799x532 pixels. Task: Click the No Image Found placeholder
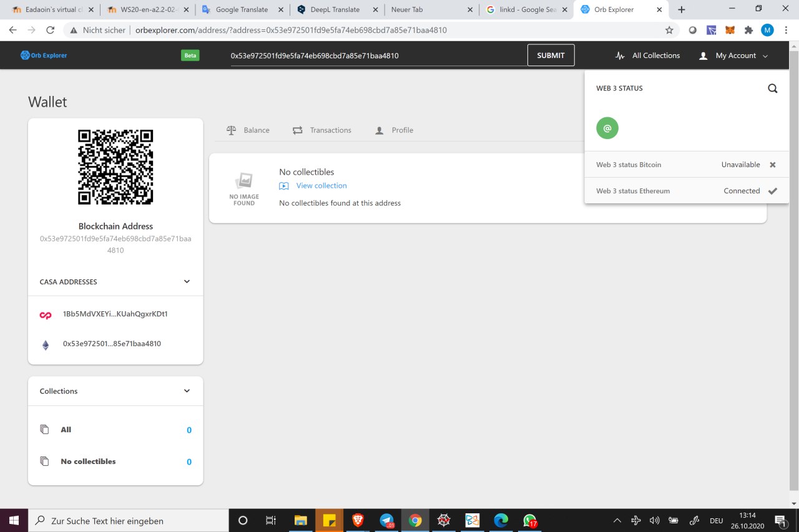tap(244, 190)
